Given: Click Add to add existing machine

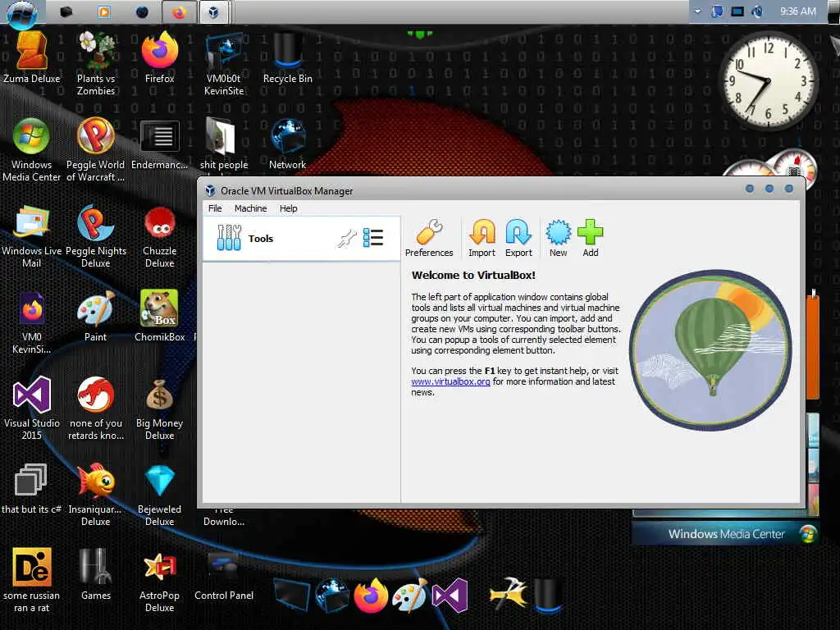Looking at the screenshot, I should coord(591,238).
